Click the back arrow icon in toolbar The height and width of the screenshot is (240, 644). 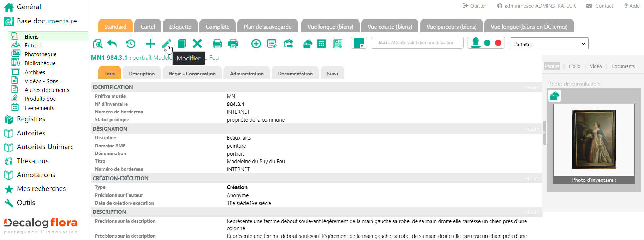tap(112, 44)
